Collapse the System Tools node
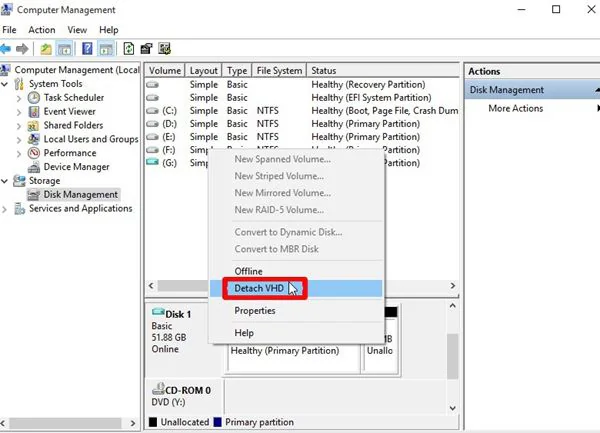Image resolution: width=600 pixels, height=433 pixels. (x=5, y=84)
